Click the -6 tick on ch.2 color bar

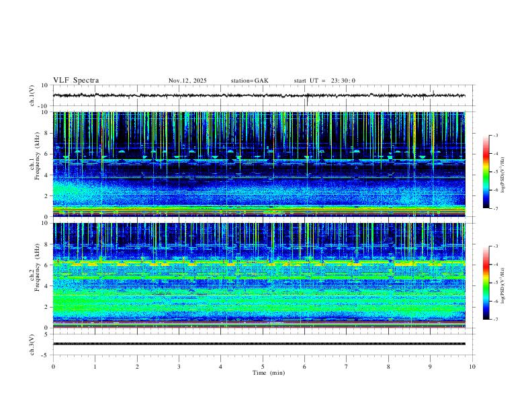[495, 301]
